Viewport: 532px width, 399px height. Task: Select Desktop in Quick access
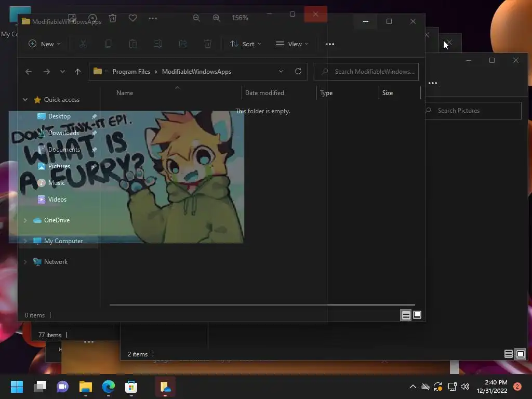point(59,116)
